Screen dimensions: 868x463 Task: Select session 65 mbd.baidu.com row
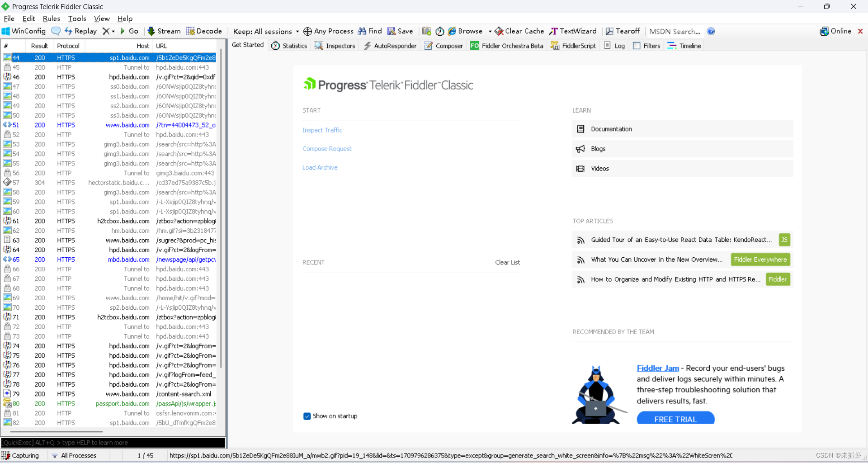(x=109, y=260)
